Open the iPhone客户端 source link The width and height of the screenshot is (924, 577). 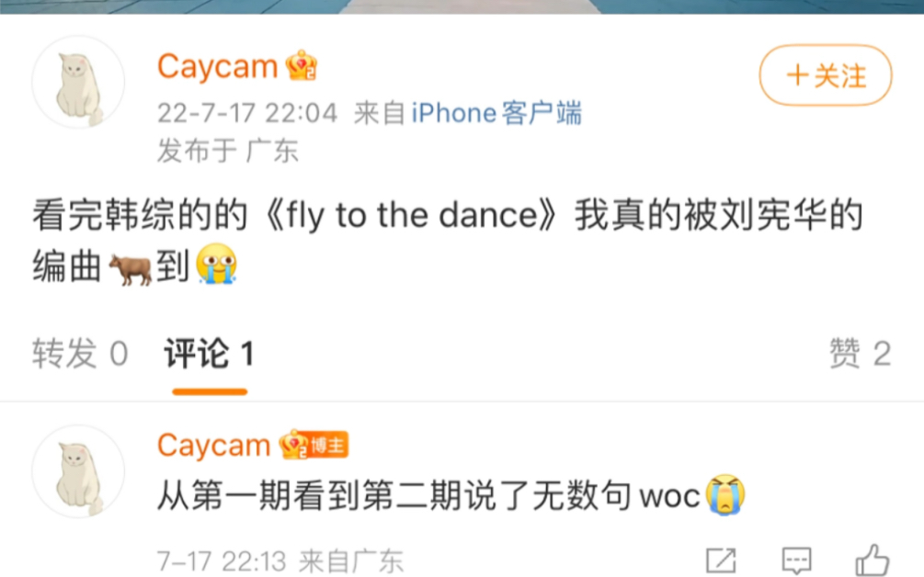click(496, 113)
